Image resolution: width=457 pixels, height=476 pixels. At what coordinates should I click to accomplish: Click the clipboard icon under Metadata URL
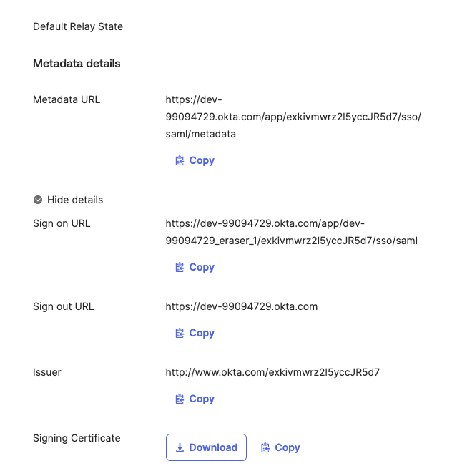point(180,160)
